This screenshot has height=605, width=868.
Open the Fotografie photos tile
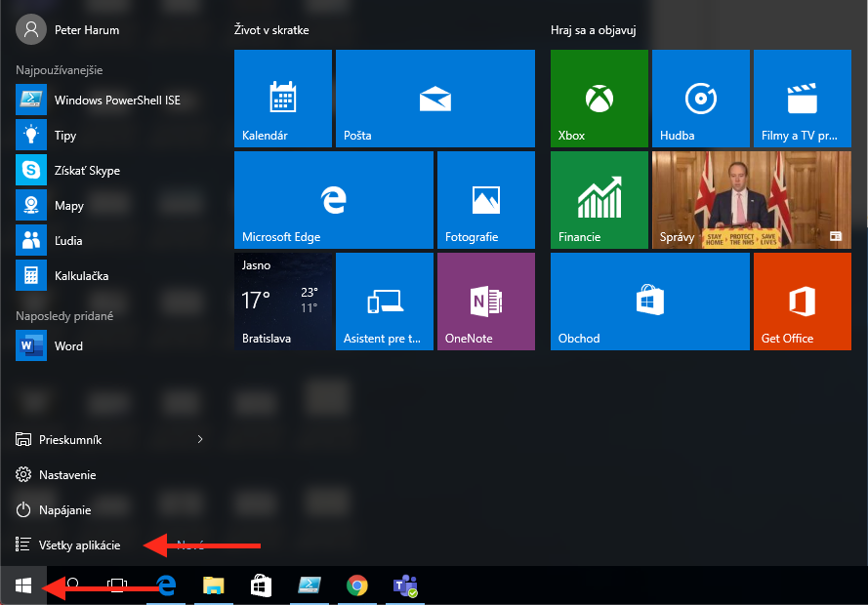point(485,199)
